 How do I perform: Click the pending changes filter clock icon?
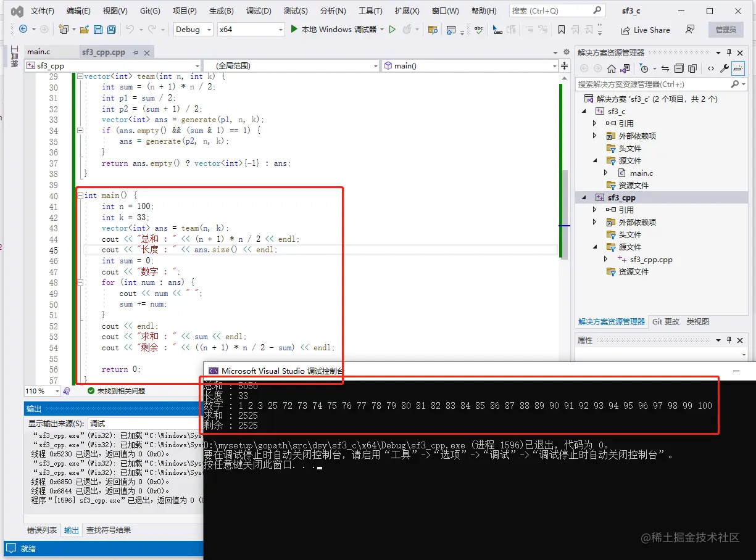tap(644, 68)
